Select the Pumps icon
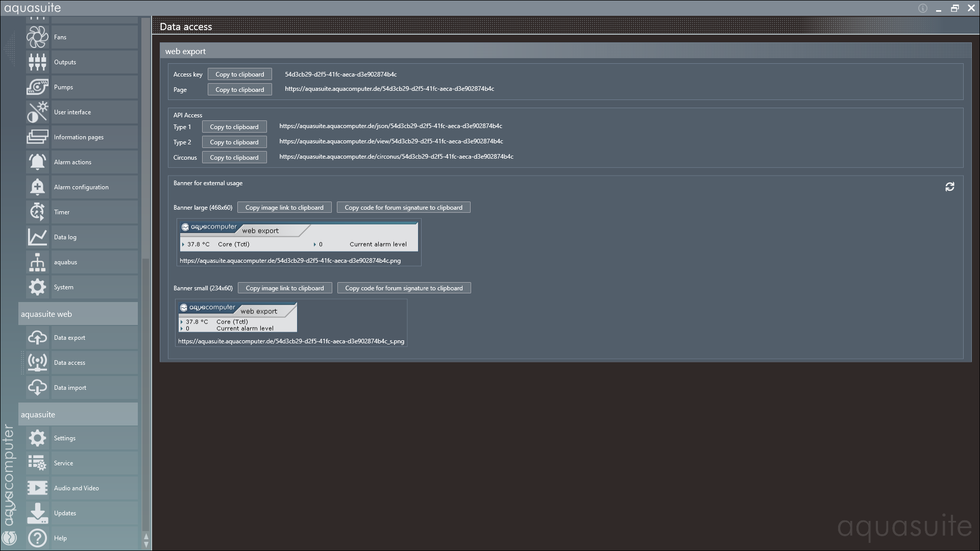 point(37,87)
